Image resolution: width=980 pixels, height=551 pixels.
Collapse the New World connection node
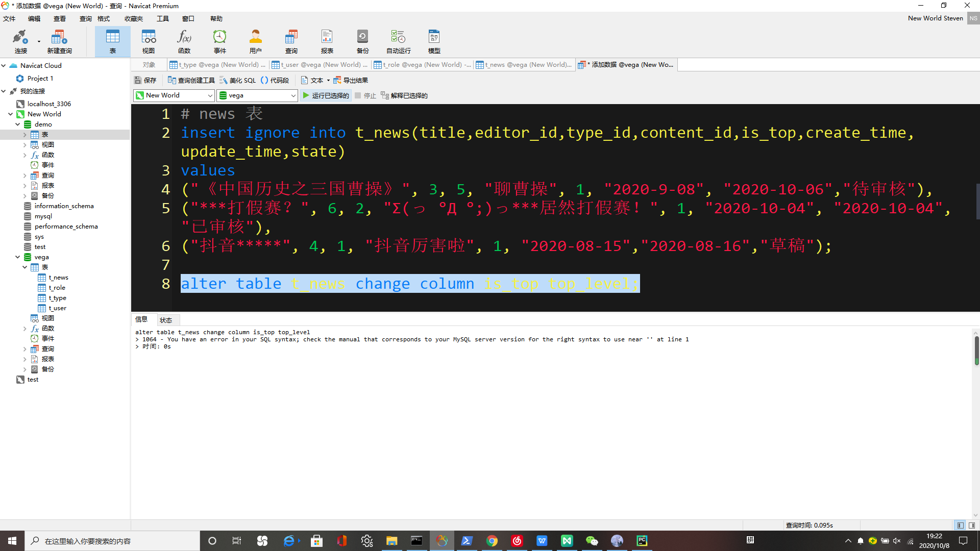[10, 114]
